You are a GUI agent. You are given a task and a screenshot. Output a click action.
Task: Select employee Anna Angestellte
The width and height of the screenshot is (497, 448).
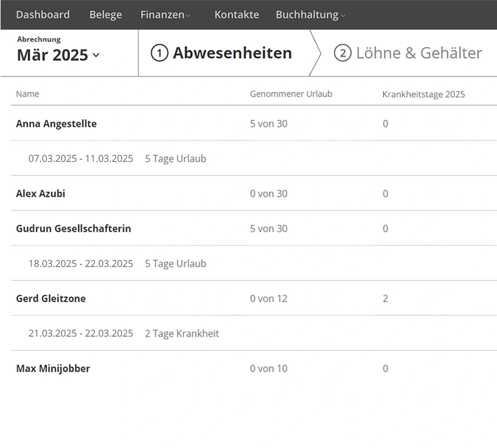tap(56, 124)
